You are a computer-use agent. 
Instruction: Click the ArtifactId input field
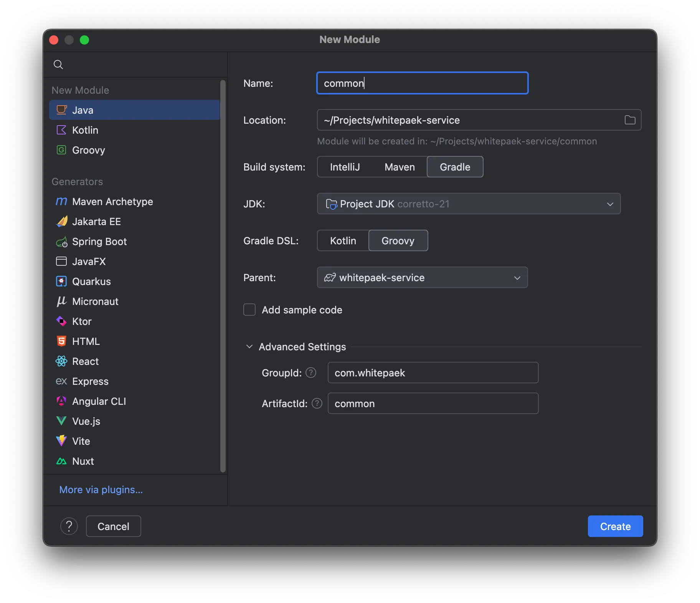433,403
